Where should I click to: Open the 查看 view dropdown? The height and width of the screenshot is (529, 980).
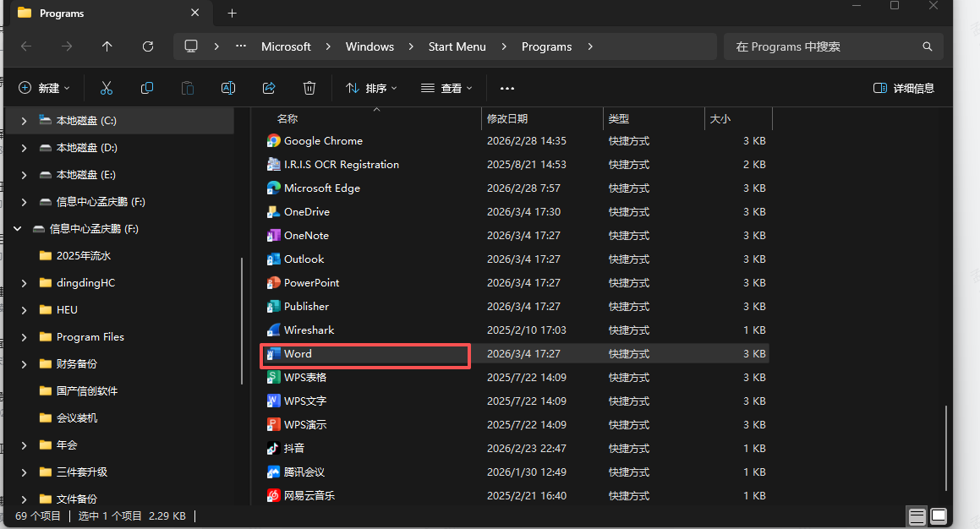[x=446, y=88]
